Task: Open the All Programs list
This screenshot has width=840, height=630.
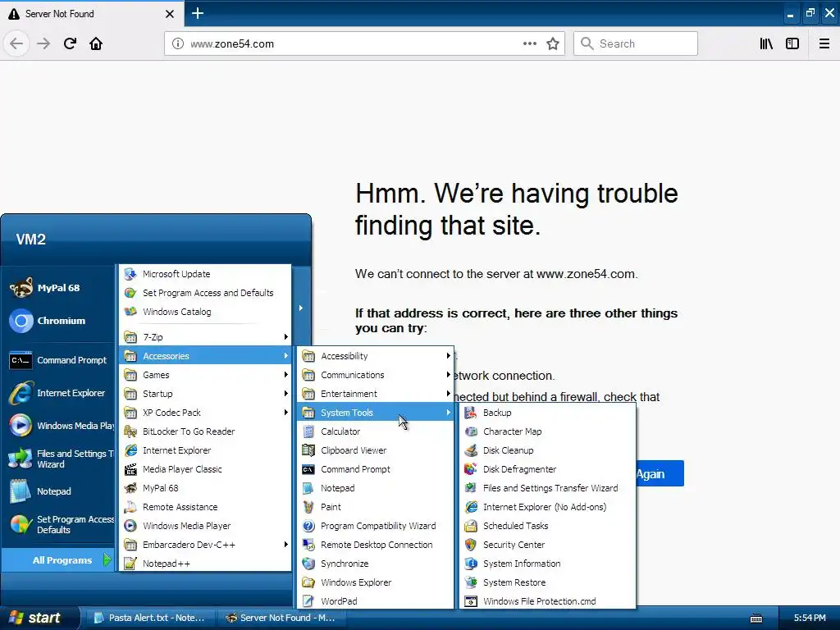Action: click(x=58, y=559)
